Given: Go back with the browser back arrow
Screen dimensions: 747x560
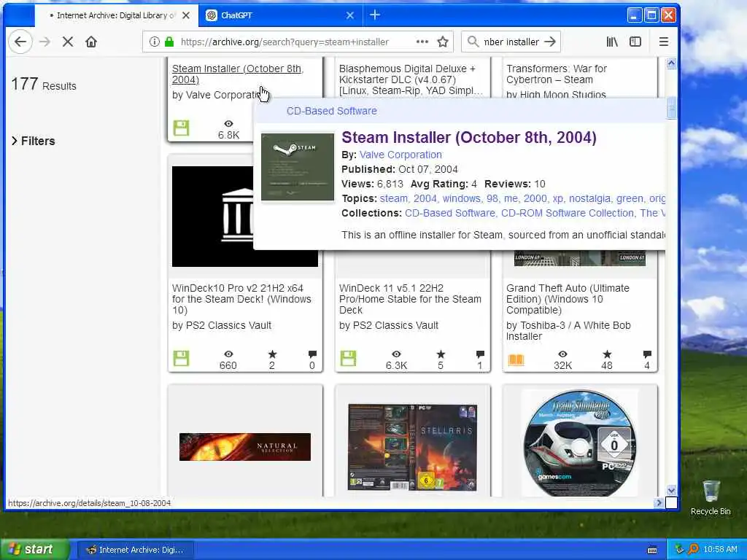Looking at the screenshot, I should coord(20,42).
